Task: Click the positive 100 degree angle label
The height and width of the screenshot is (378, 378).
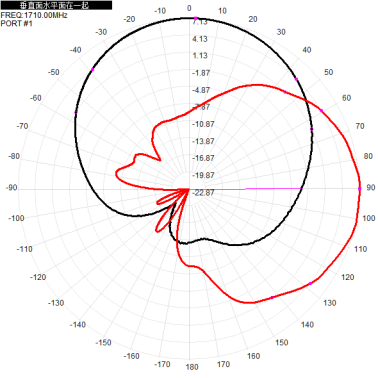Action: [369, 218]
